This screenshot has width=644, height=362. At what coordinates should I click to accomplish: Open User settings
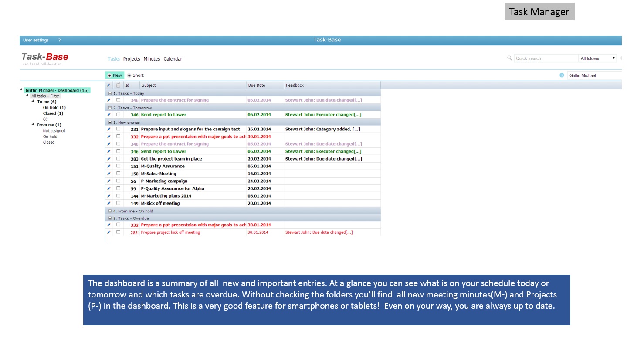point(36,40)
